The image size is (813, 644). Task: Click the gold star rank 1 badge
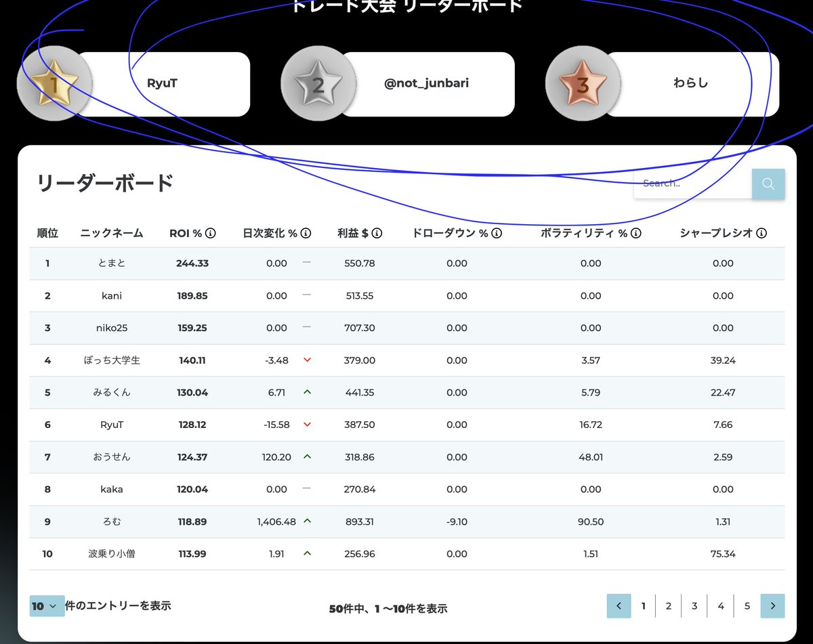[54, 85]
